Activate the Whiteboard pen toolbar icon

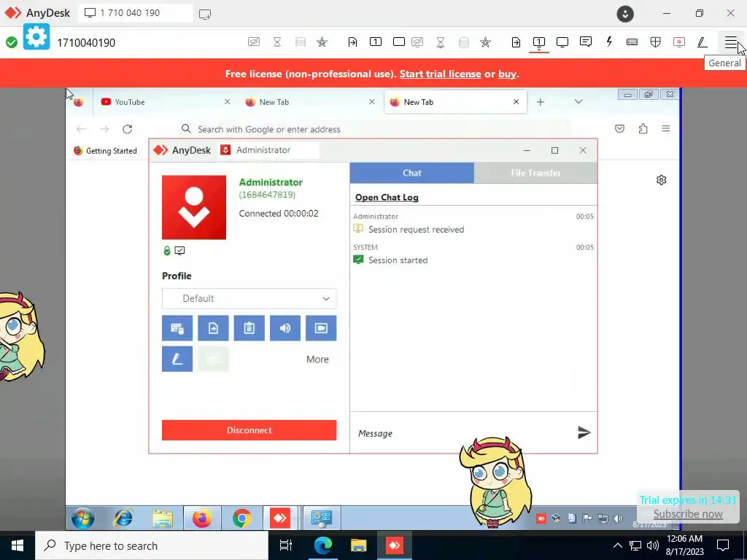703,42
